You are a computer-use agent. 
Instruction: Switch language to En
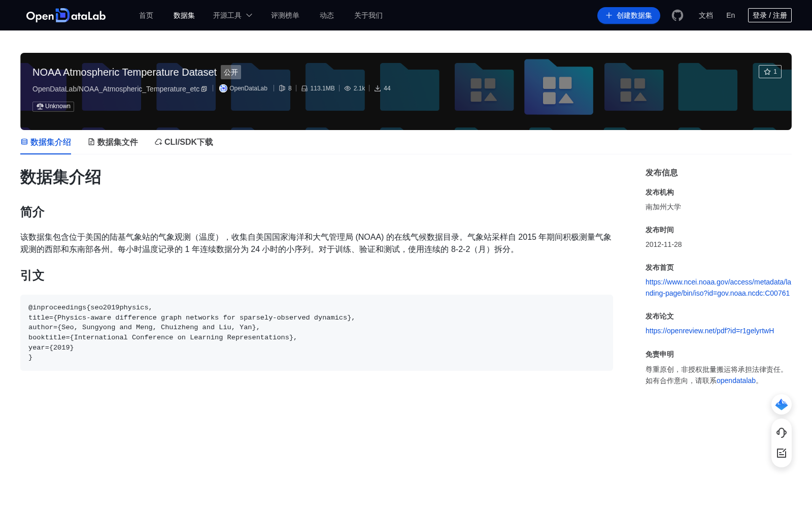pyautogui.click(x=731, y=15)
